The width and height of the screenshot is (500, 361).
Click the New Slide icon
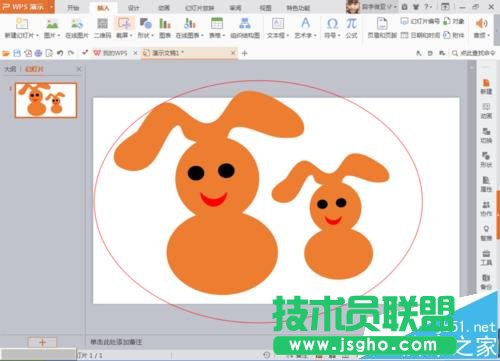(x=22, y=24)
